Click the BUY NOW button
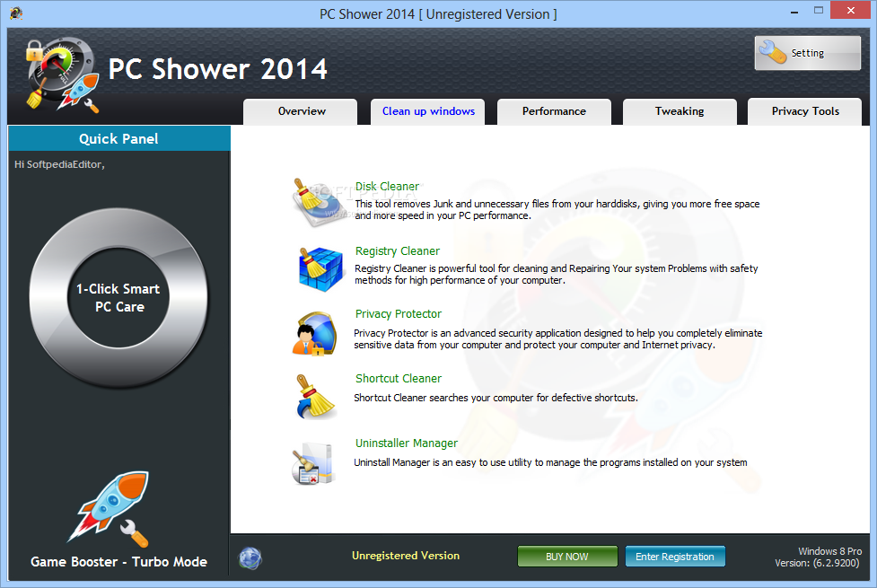Viewport: 877px width, 588px height. pyautogui.click(x=567, y=556)
